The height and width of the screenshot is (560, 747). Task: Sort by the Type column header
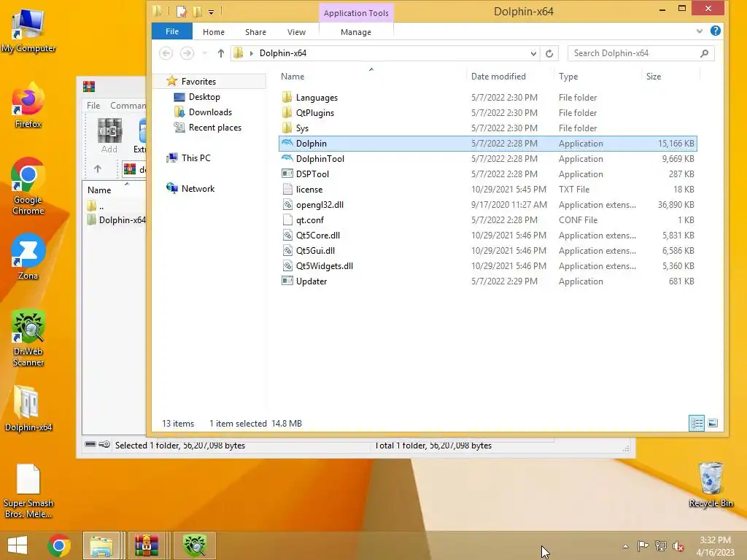(x=568, y=76)
